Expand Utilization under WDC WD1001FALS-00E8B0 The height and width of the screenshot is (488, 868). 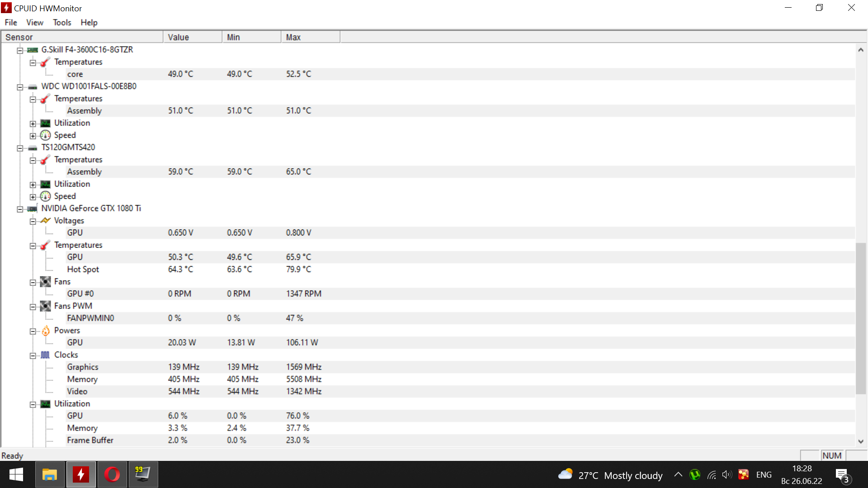coord(33,124)
